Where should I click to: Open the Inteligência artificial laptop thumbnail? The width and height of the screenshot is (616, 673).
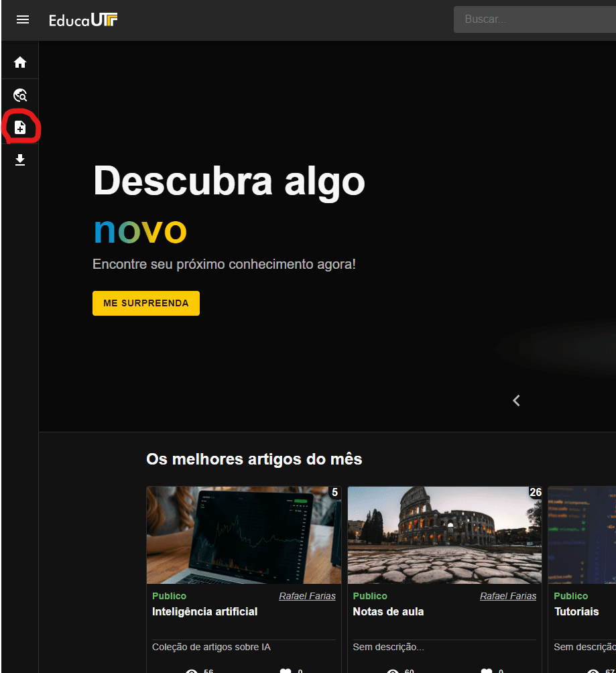(x=244, y=535)
